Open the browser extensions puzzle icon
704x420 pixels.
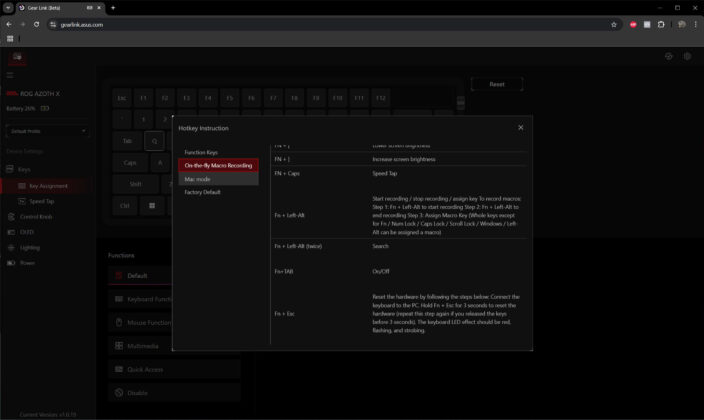pos(661,25)
